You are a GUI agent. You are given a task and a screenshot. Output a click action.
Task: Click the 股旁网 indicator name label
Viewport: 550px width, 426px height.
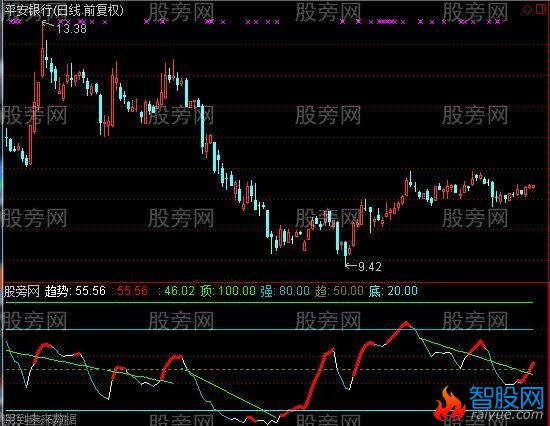(x=22, y=291)
